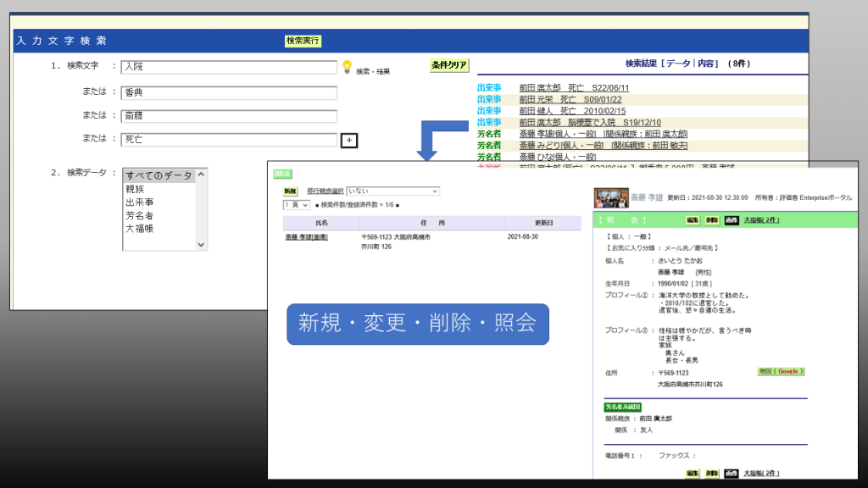Click the 条件クリア button

[x=449, y=65]
